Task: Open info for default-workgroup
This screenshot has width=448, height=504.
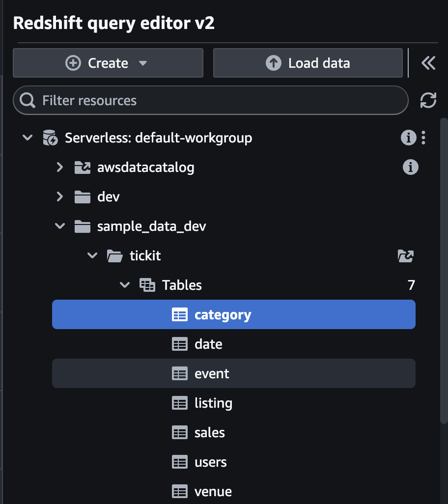Action: tap(409, 138)
